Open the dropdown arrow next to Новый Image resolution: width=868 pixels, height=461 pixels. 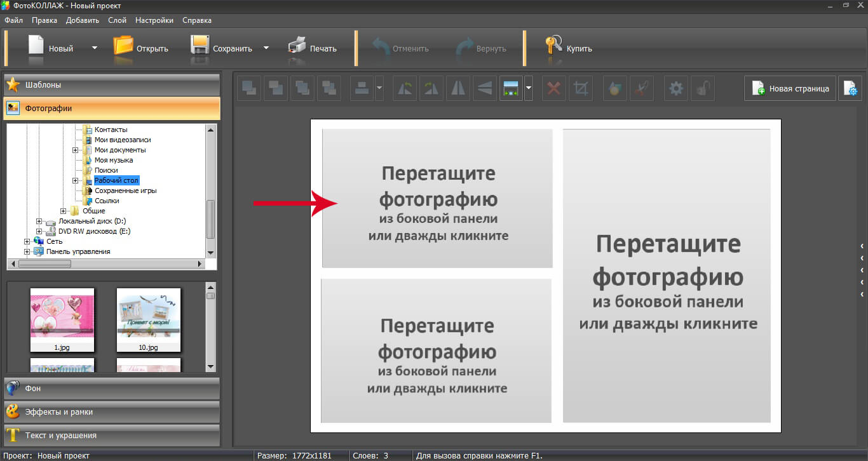(95, 48)
